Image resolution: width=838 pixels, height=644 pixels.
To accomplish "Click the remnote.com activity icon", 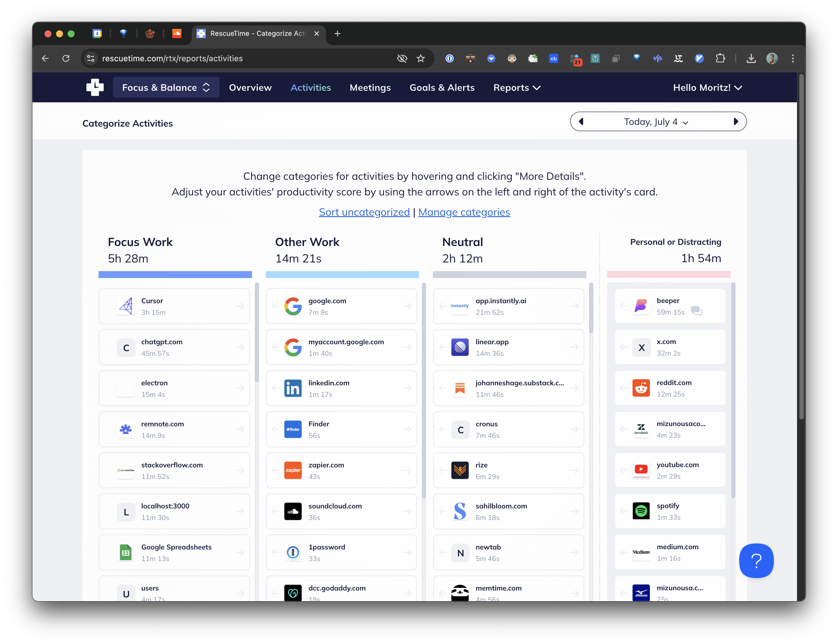I will click(126, 429).
